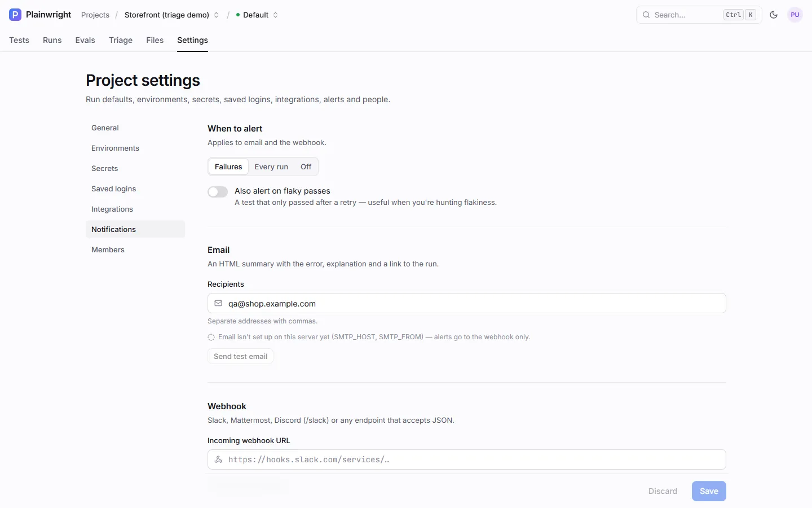
Task: Go to Secrets settings
Action: 135,168
